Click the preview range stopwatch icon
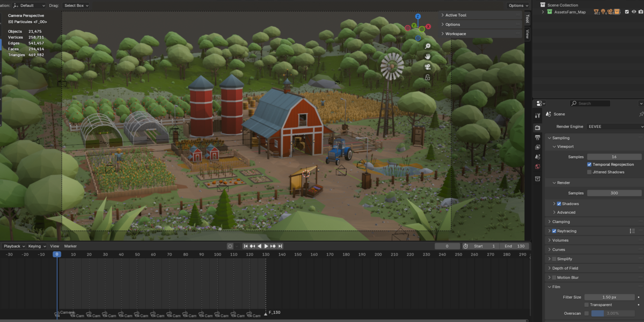 (465, 246)
